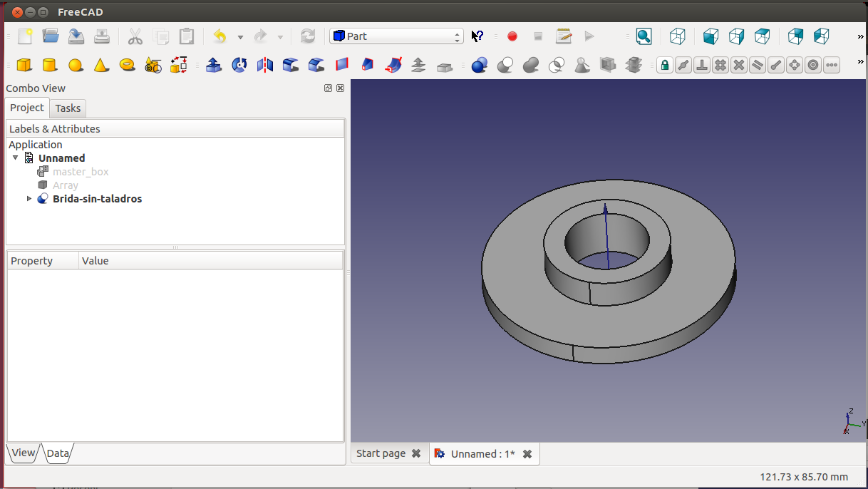Select the Revolve tool

[239, 65]
